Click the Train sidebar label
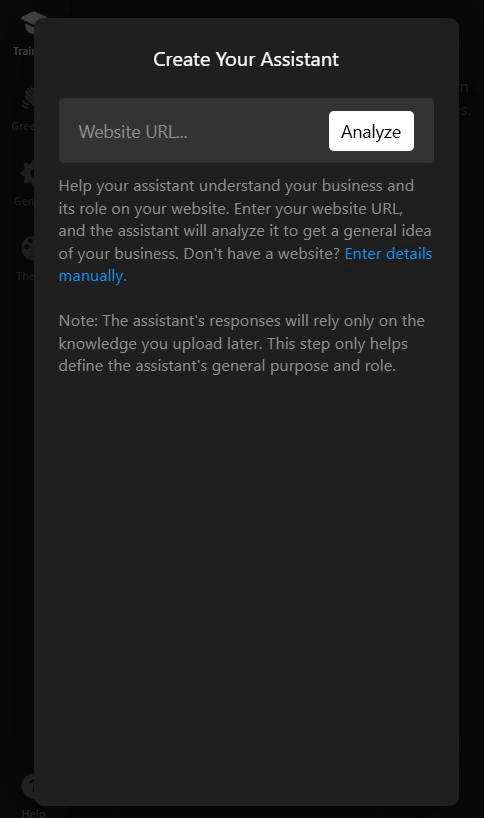The image size is (484, 818). click(x=23, y=51)
